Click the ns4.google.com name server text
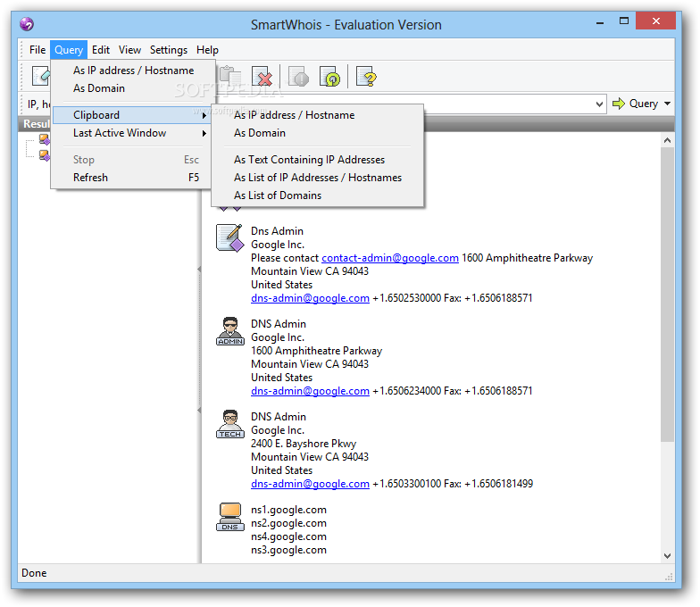The width and height of the screenshot is (700, 607). [289, 536]
